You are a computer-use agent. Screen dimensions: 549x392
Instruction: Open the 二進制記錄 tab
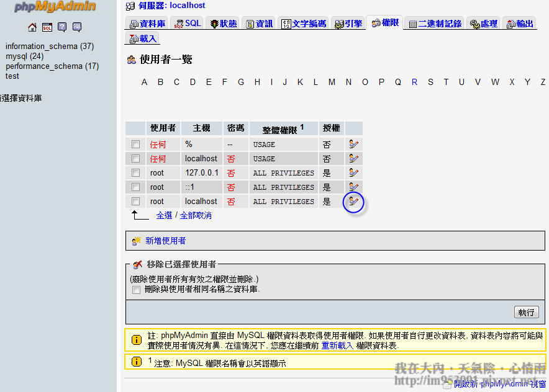[435, 24]
